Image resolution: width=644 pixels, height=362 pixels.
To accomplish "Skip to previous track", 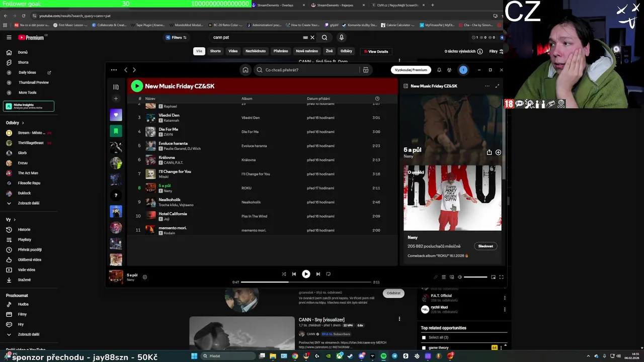I will coord(294,274).
